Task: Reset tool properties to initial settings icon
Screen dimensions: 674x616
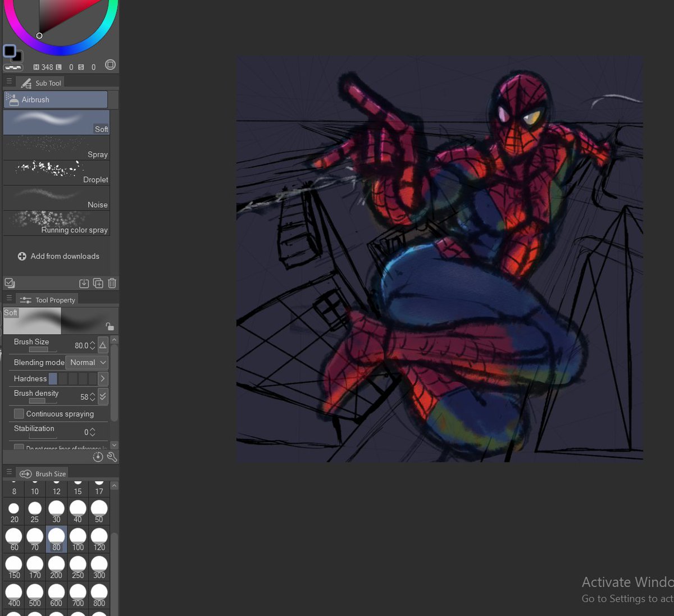Action: (x=98, y=457)
